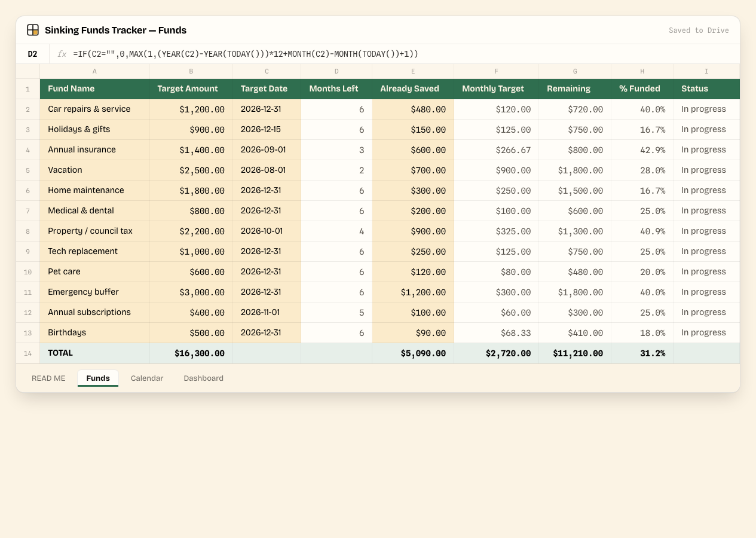Click the Saved to Drive status

699,30
